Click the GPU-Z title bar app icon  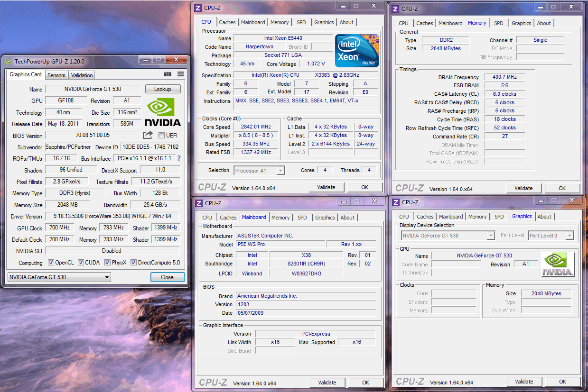9,61
